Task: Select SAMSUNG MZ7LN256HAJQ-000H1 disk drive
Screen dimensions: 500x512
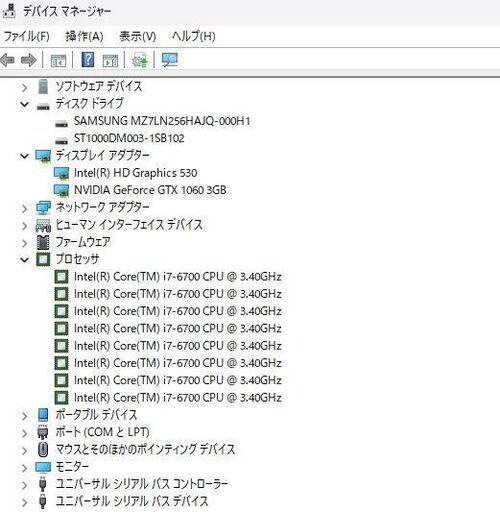Action: 162,121
